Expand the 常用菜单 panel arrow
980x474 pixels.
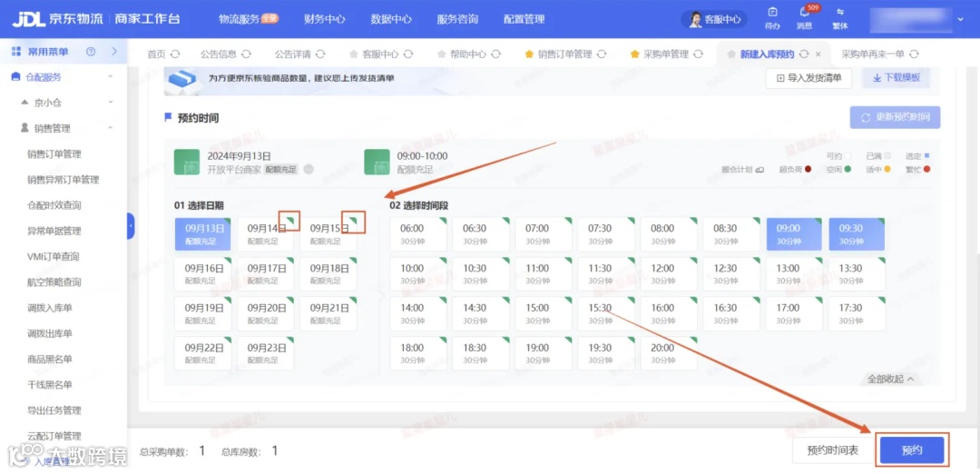pyautogui.click(x=114, y=51)
